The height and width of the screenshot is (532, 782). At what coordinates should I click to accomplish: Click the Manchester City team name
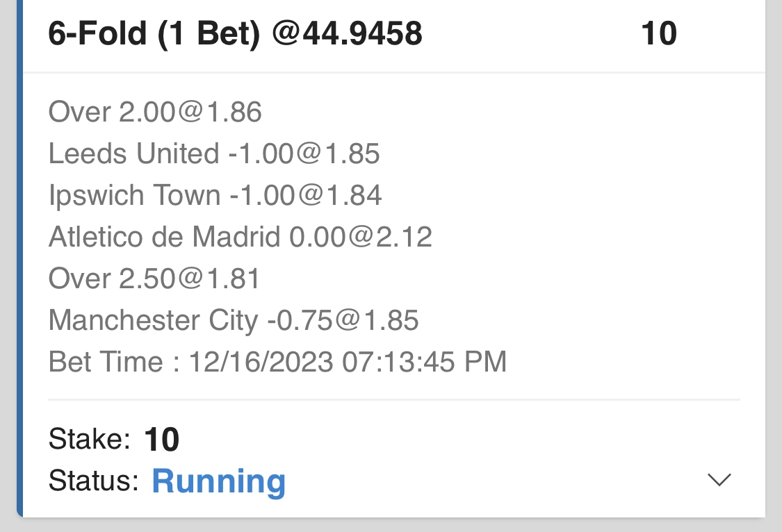coord(153,320)
